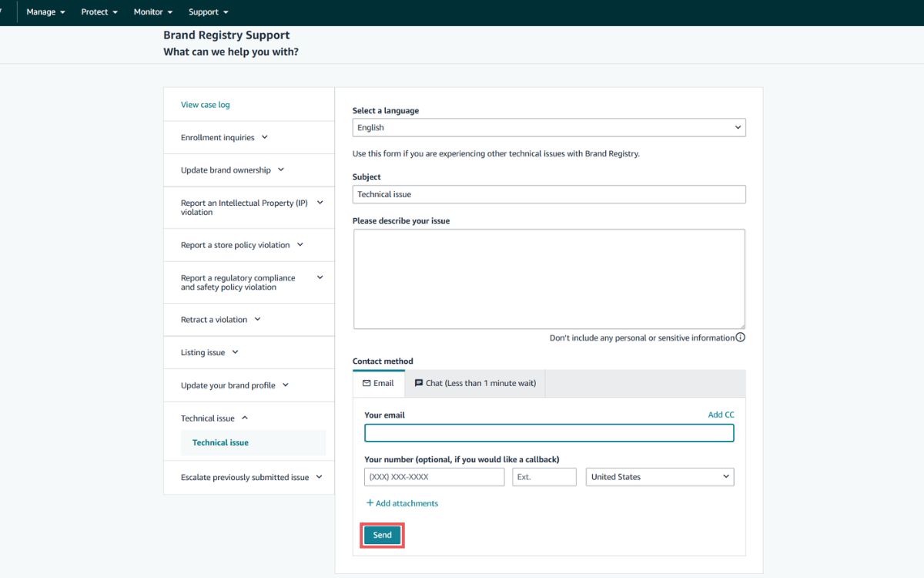The height and width of the screenshot is (578, 924).
Task: Expand Retract a violation section
Action: click(x=249, y=320)
